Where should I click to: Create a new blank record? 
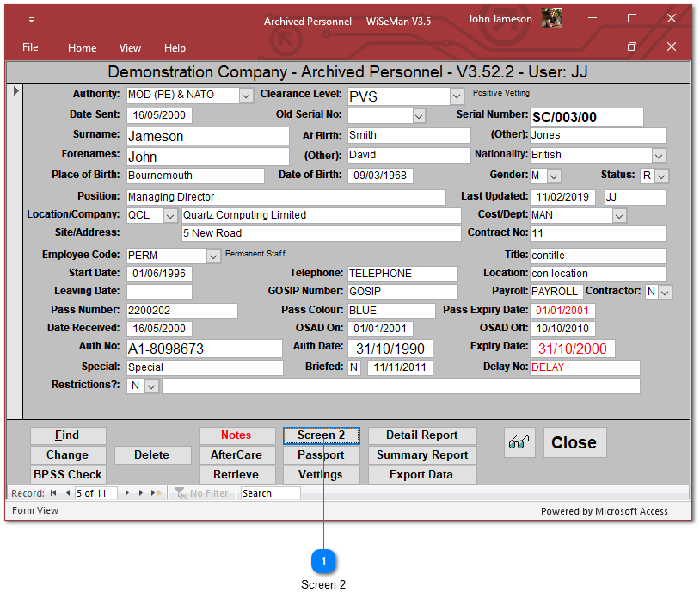[156, 493]
